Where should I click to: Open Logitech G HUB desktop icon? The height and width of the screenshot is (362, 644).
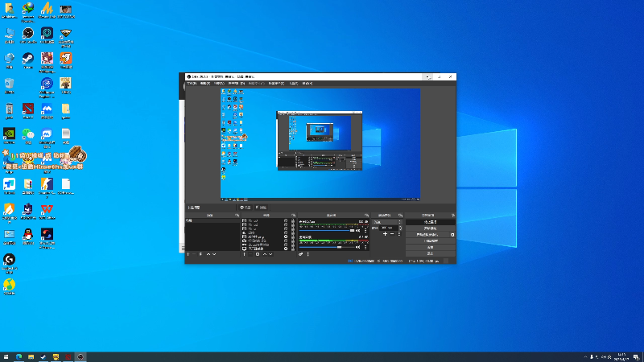click(x=9, y=263)
